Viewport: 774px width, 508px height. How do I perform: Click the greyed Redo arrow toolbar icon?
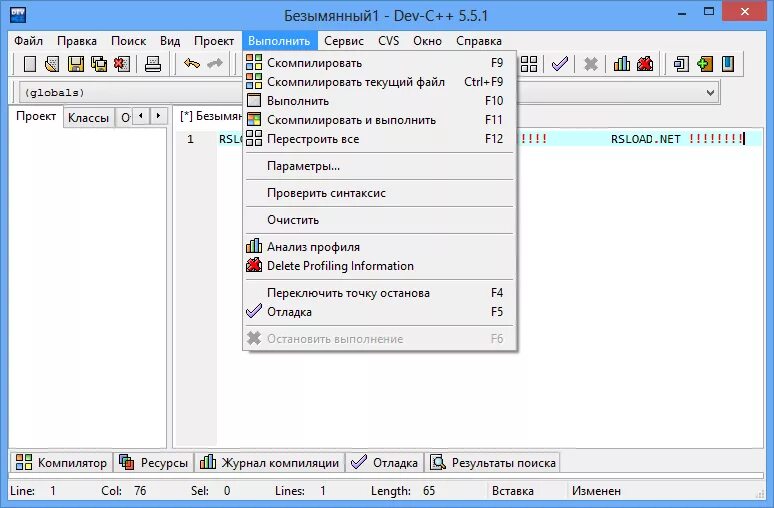215,64
